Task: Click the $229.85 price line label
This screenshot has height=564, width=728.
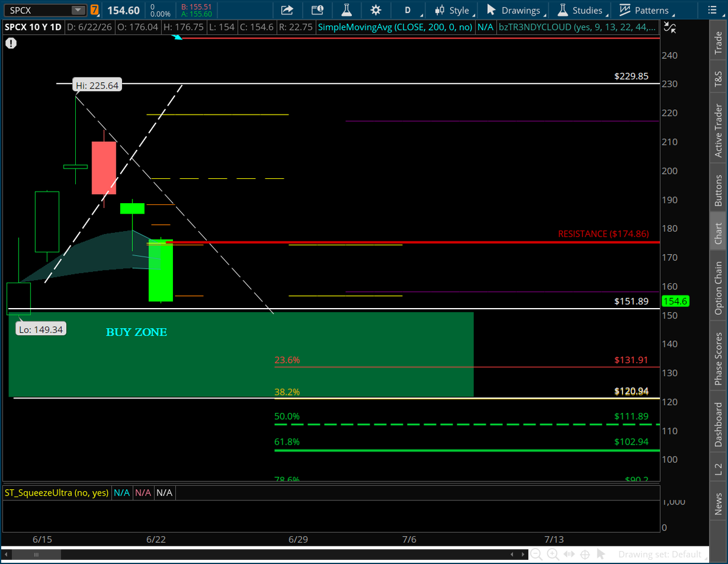Action: point(632,76)
